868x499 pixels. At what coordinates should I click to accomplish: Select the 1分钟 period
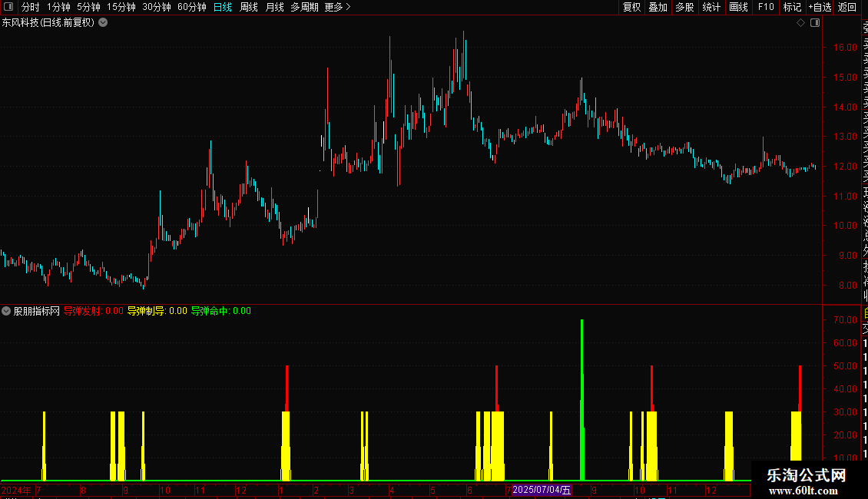tap(58, 7)
